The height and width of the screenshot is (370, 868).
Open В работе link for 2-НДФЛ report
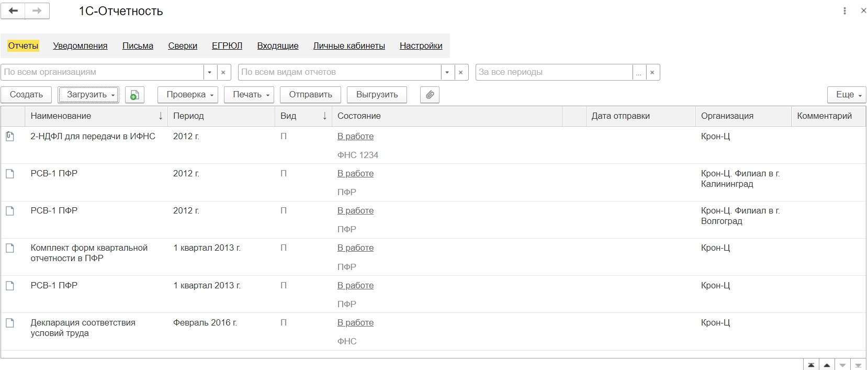[x=355, y=137]
